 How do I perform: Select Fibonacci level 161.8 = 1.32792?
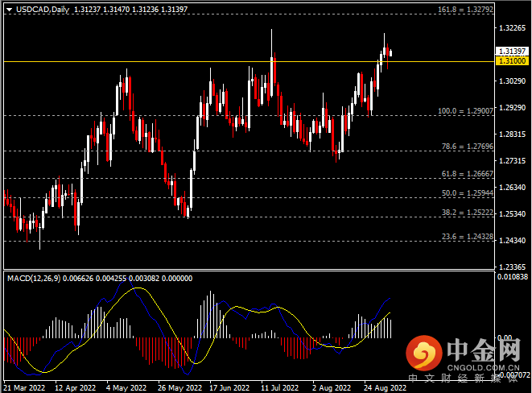pos(465,10)
